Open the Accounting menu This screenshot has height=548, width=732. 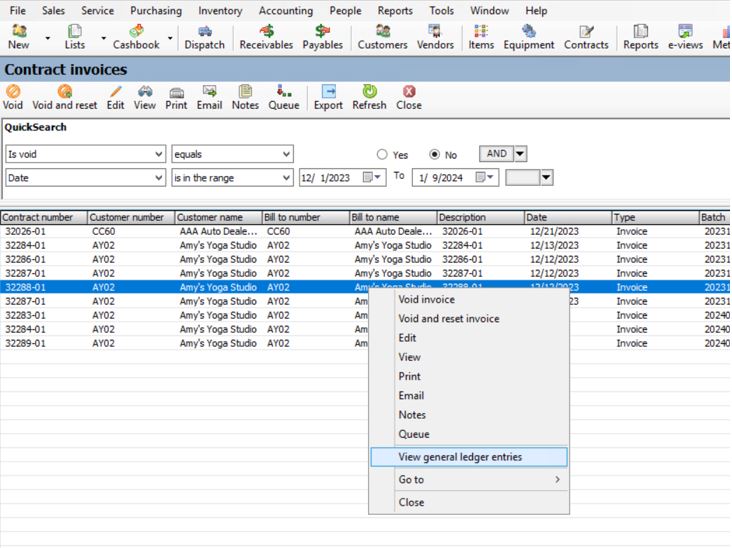[286, 10]
